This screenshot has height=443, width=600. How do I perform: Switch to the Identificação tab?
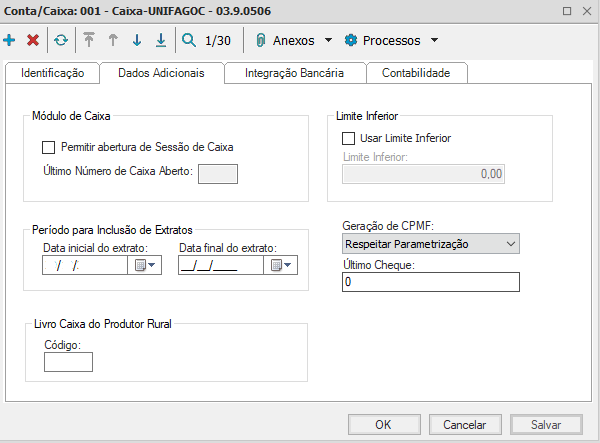click(52, 73)
